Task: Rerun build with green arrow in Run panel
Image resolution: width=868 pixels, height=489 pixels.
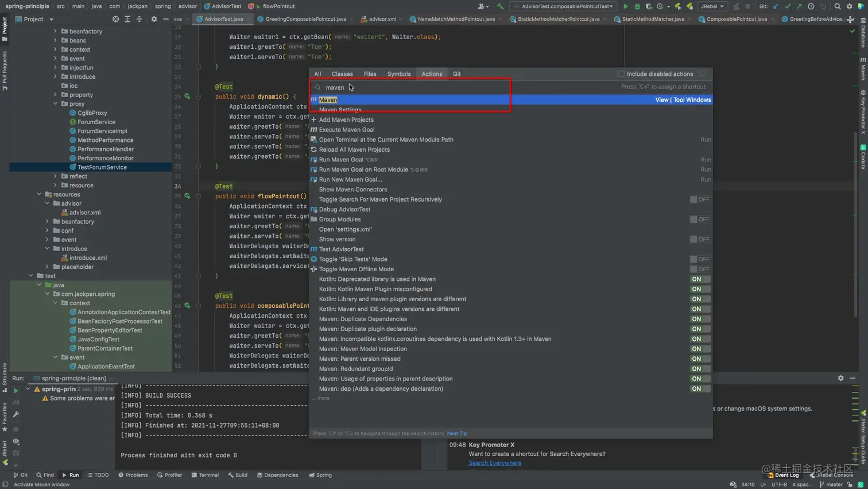Action: [x=16, y=390]
